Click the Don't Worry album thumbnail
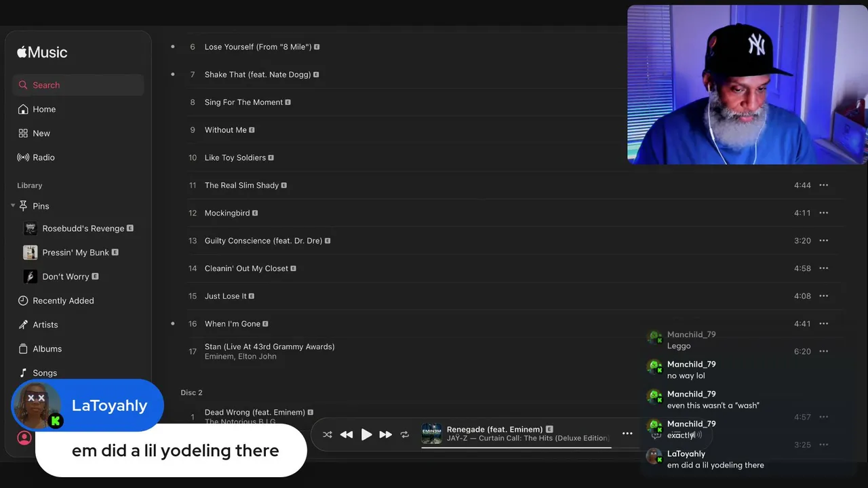This screenshot has width=868, height=488. 31,277
